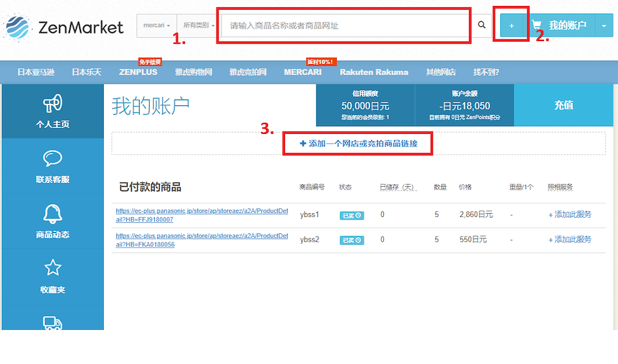Click product code ybss1

[309, 215]
